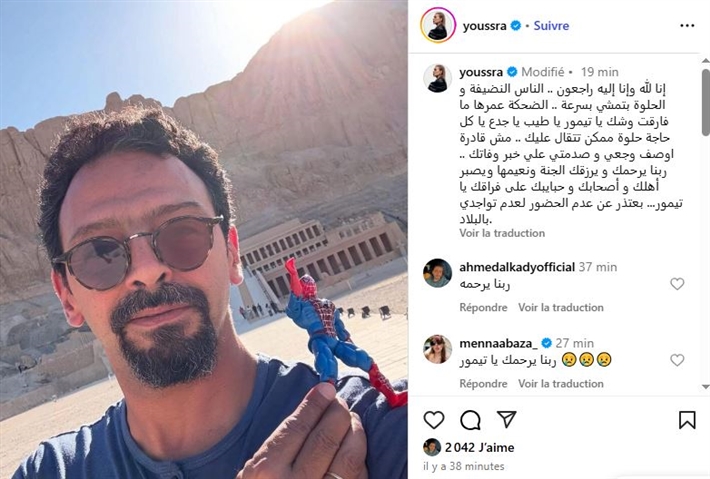Like ahmedalkadyofficial's comment
Viewport: 710px width, 479px height.
(x=677, y=284)
